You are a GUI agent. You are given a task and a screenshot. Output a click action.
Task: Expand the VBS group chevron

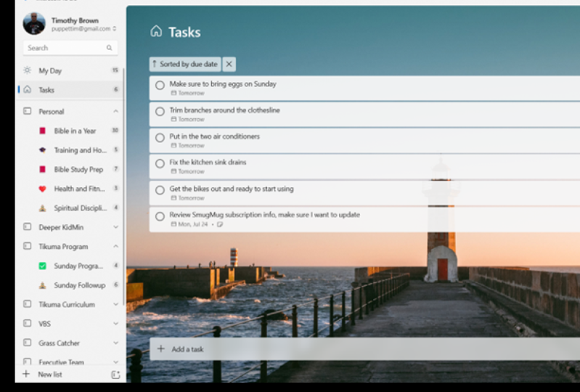pyautogui.click(x=115, y=324)
